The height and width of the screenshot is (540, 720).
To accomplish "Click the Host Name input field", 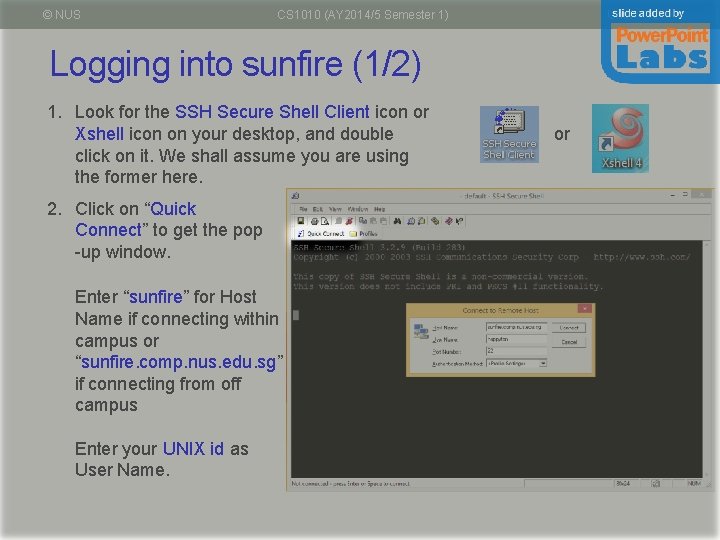I will (517, 327).
